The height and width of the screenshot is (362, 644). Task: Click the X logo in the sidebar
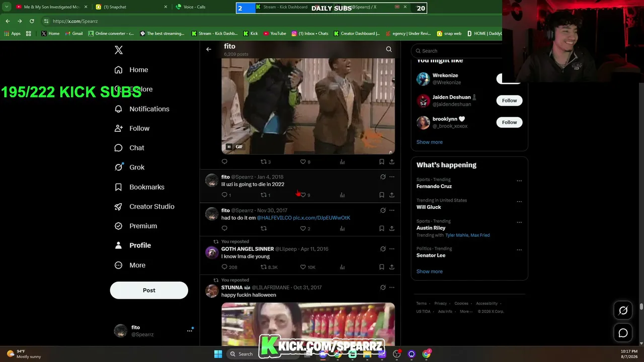point(119,50)
